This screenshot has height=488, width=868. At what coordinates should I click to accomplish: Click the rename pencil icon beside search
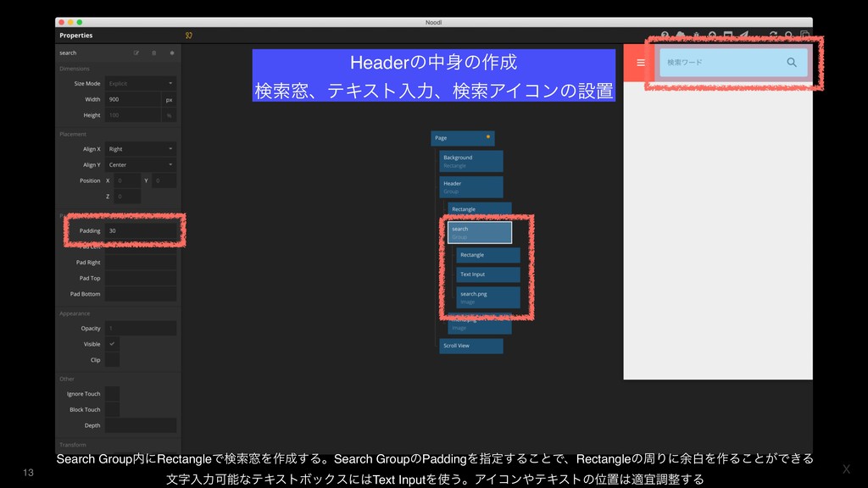[136, 53]
